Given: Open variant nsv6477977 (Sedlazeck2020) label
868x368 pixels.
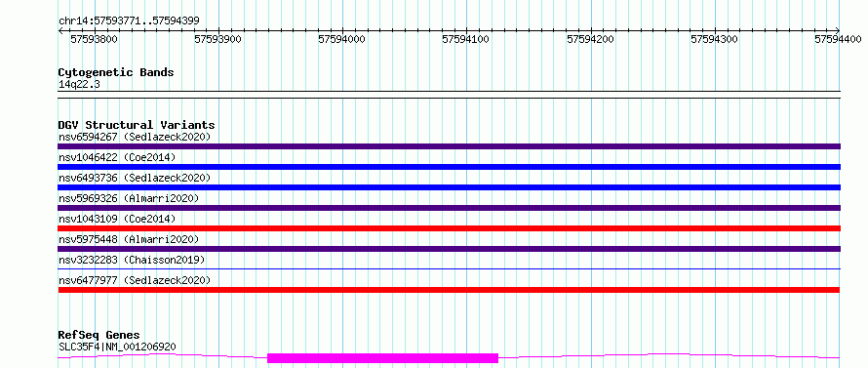Looking at the screenshot, I should pyautogui.click(x=135, y=280).
